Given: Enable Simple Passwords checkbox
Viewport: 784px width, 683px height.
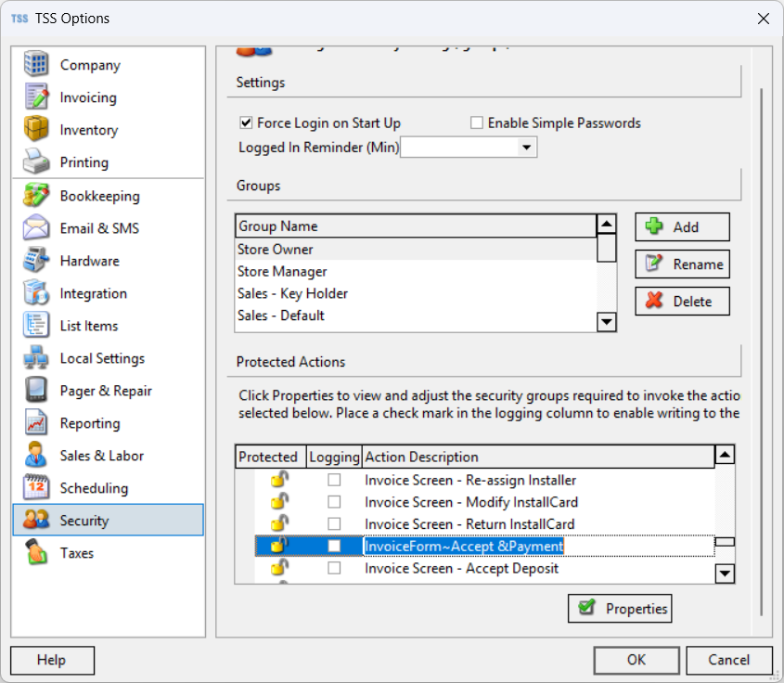Looking at the screenshot, I should coord(477,122).
